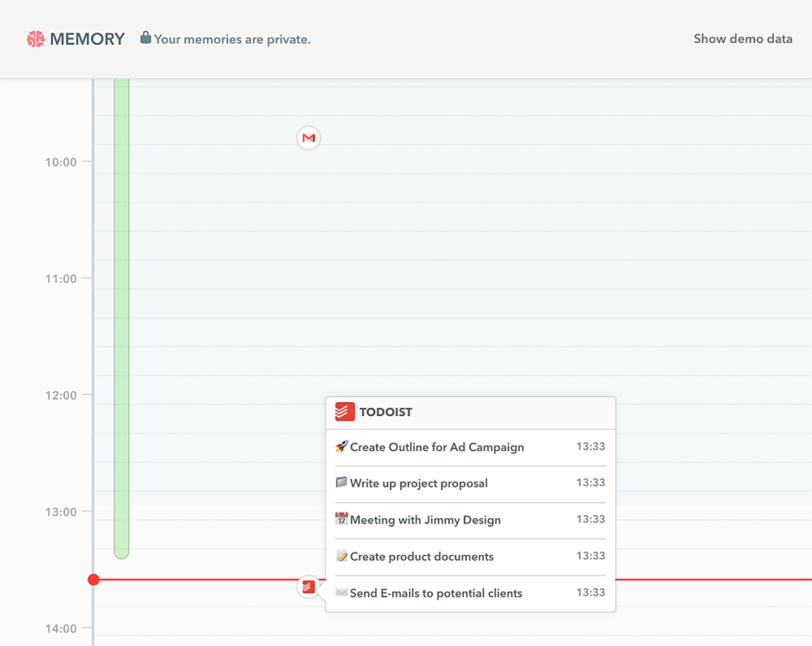Click the green activity bar on the timeline
812x646 pixels.
(121, 320)
